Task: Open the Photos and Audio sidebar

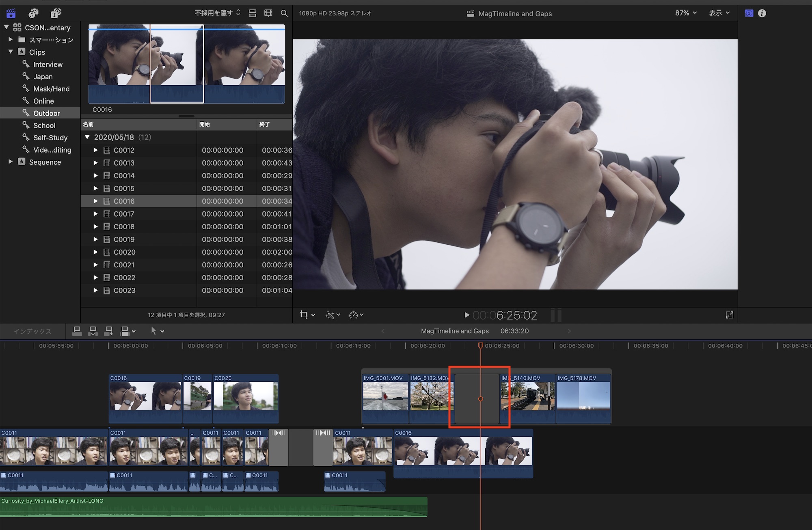Action: pyautogui.click(x=33, y=13)
